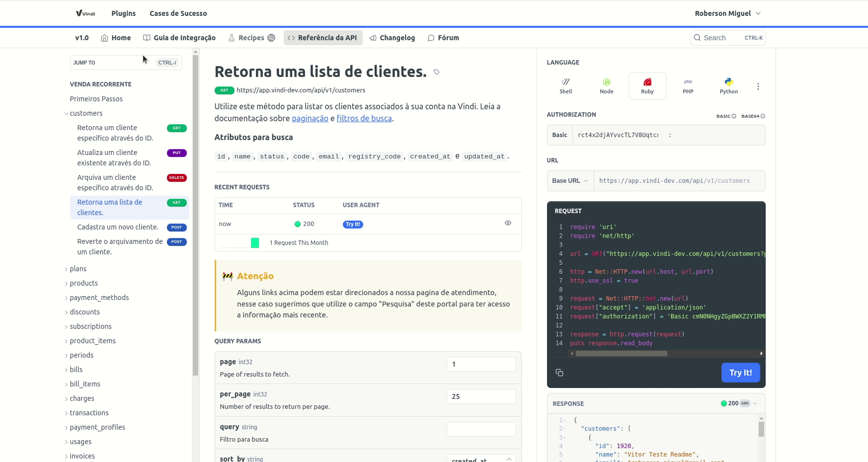
Task: Expand the subscriptions section
Action: tap(67, 327)
